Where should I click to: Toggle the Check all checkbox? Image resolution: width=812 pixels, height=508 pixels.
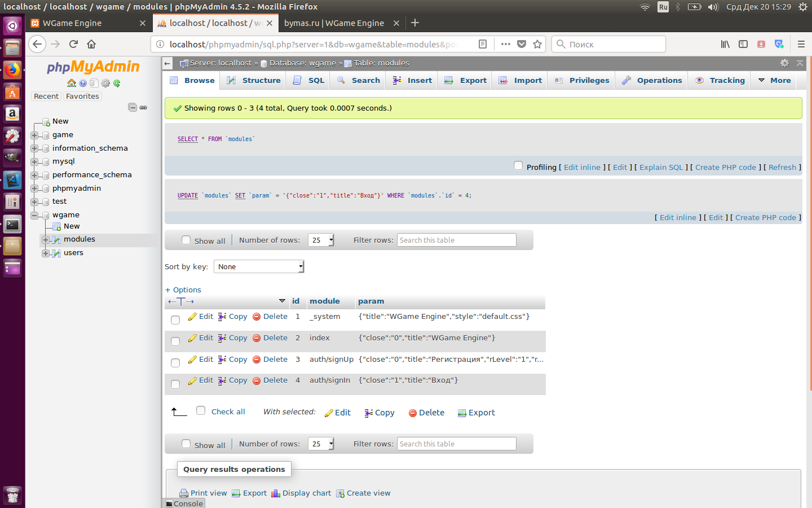click(x=201, y=410)
